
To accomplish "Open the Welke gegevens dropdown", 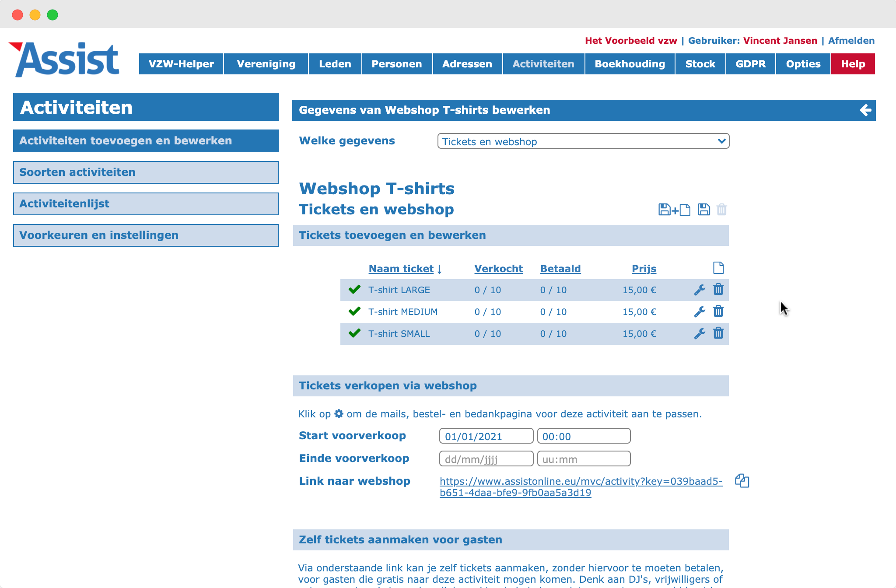I will click(583, 141).
